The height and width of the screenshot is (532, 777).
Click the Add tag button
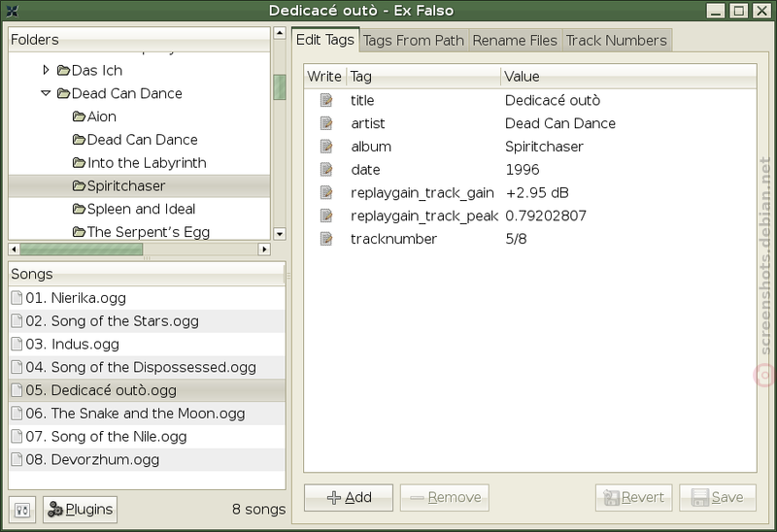click(x=349, y=497)
